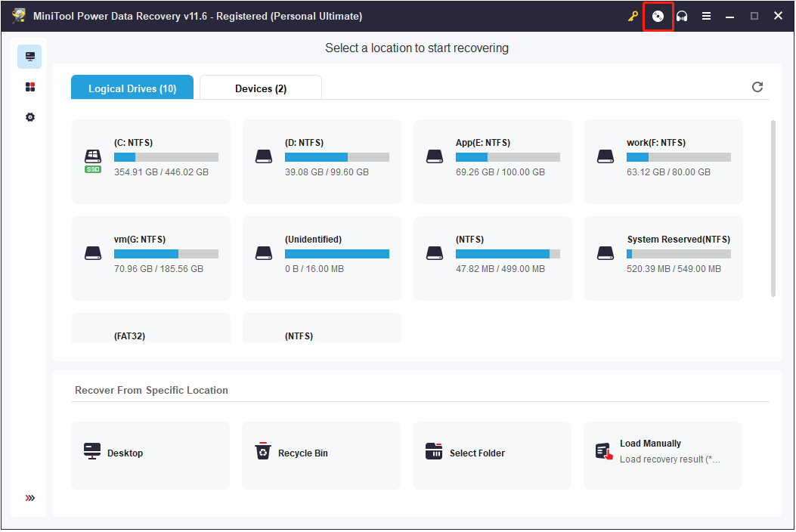Click the register key icon
Image resolution: width=796 pixels, height=532 pixels.
tap(633, 16)
